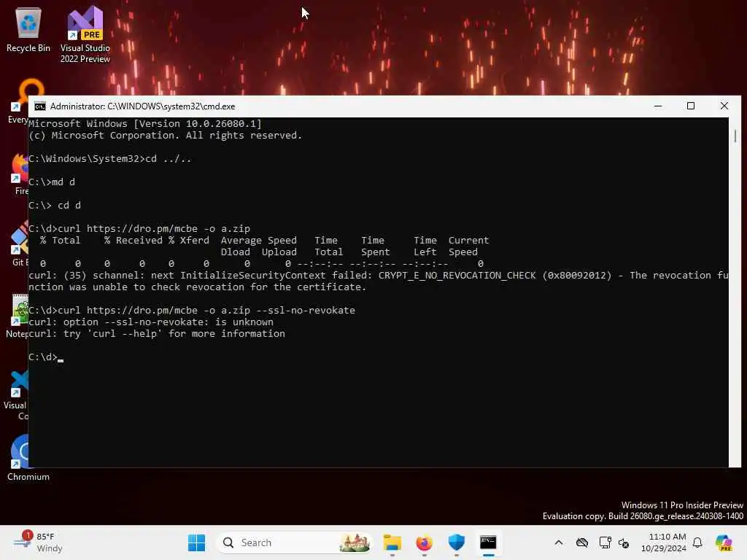Open the Notepad++ desktop shortcut
This screenshot has width=747, height=560.
pos(18,316)
